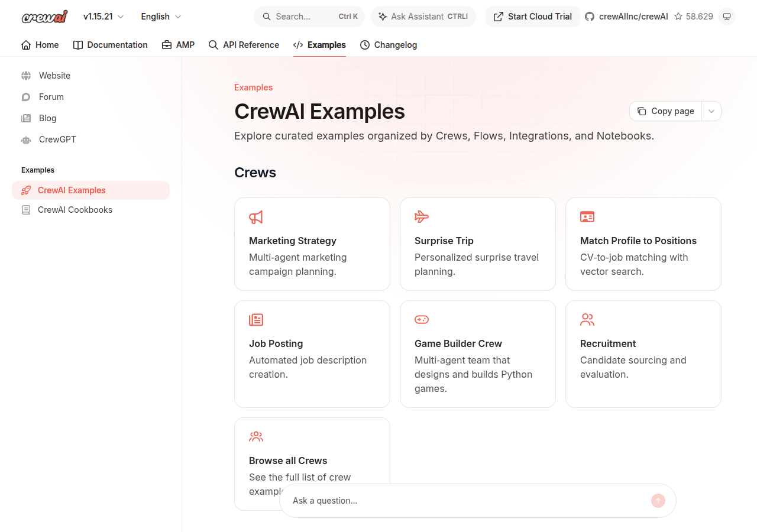Open CrewGPT link in sidebar
This screenshot has height=532, width=757.
[x=57, y=140]
